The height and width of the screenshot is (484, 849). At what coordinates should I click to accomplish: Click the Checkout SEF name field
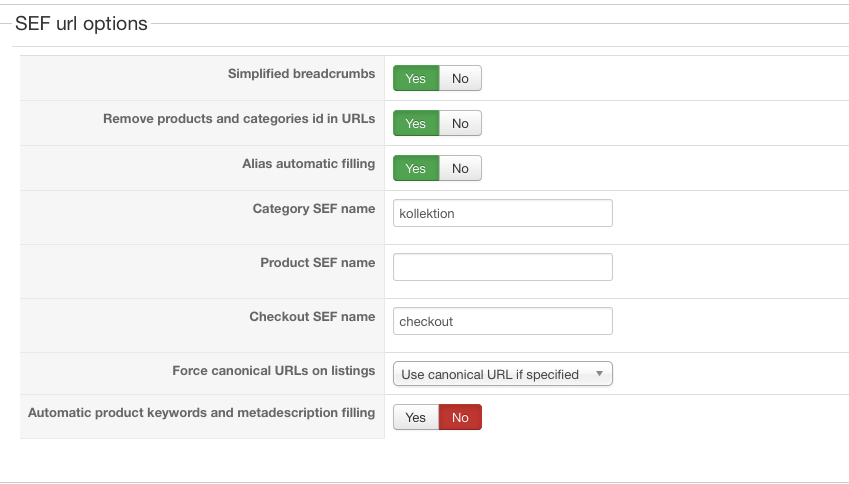tap(502, 321)
